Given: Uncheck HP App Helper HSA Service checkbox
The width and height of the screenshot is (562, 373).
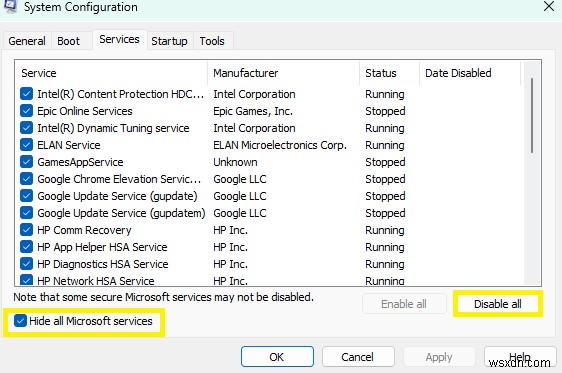Looking at the screenshot, I should click(x=27, y=247).
